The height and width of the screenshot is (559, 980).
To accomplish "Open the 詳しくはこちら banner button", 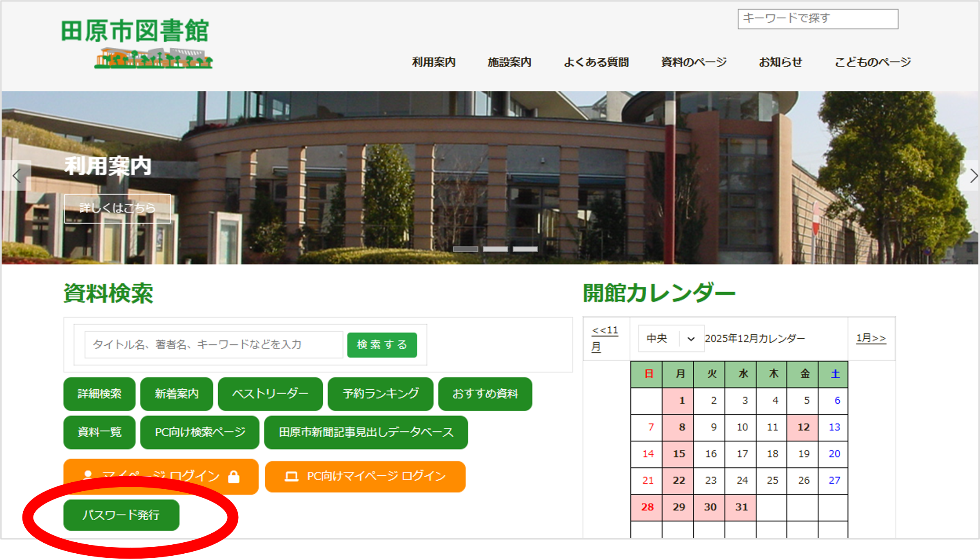I will coord(118,209).
